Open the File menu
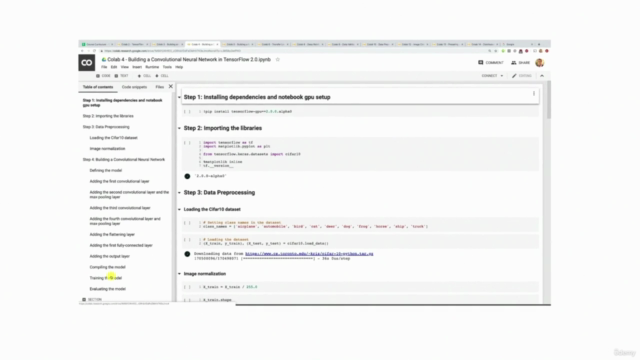The image size is (640, 360). (x=104, y=67)
